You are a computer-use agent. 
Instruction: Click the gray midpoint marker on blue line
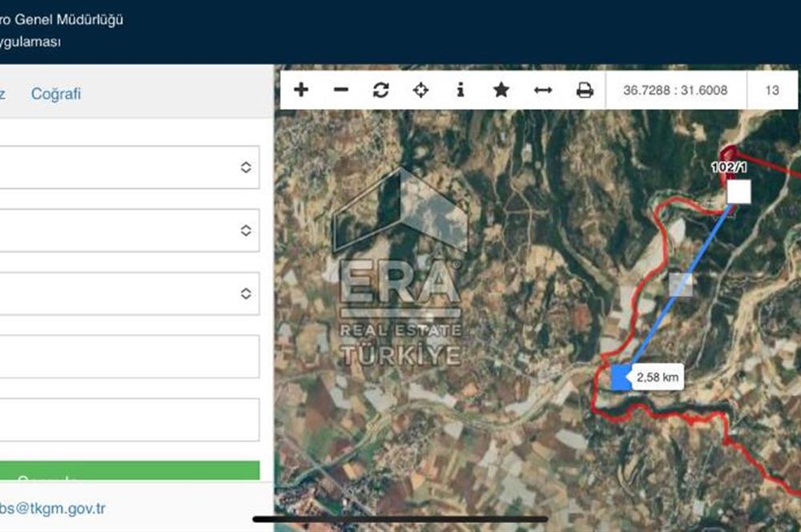[x=680, y=284]
